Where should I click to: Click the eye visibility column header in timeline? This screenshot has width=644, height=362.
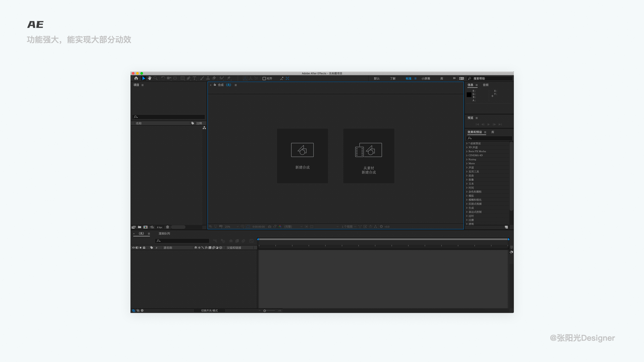click(x=133, y=248)
